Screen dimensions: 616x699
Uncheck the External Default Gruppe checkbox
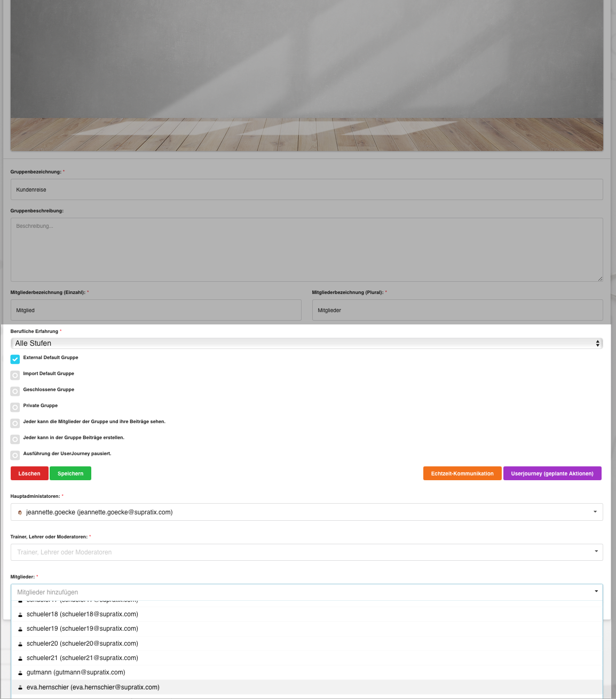15,359
